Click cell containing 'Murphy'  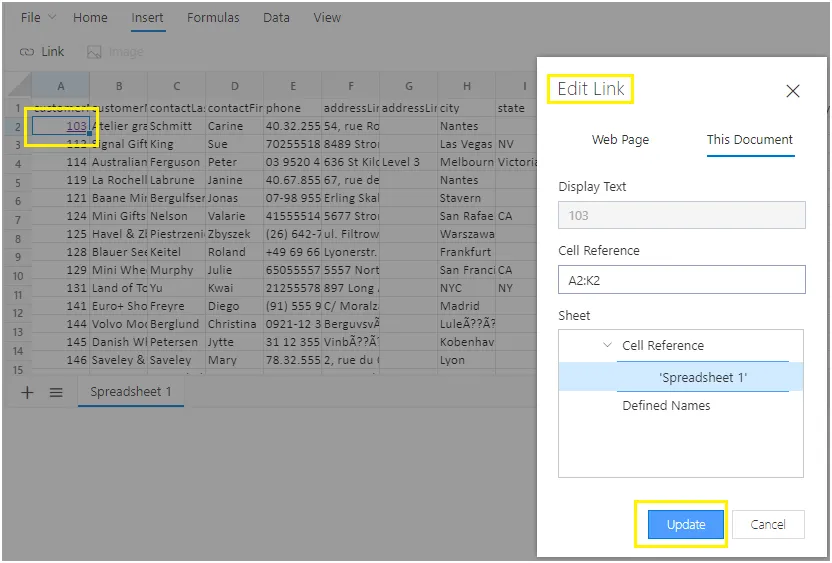[x=176, y=270]
